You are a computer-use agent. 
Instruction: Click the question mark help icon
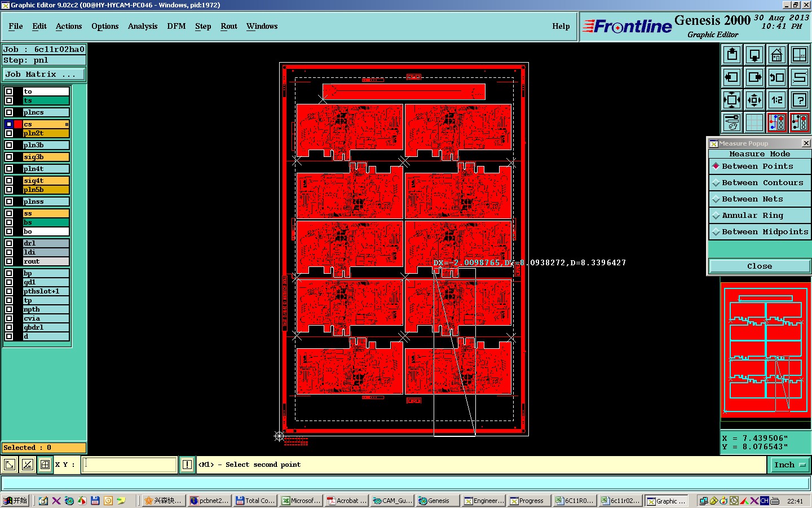coord(800,100)
